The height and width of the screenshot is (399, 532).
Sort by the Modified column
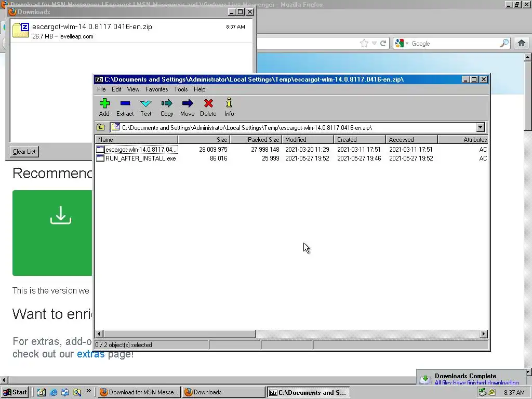click(308, 139)
